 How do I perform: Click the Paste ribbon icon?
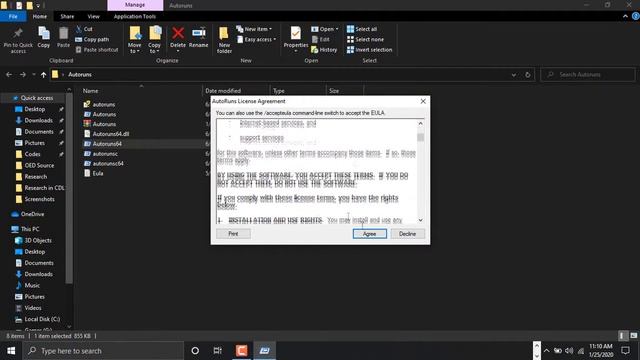63,37
